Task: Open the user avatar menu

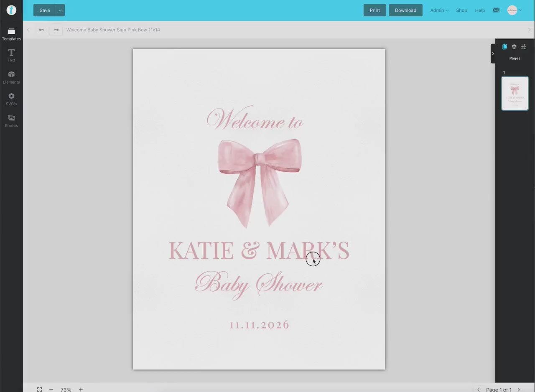Action: 515,10
